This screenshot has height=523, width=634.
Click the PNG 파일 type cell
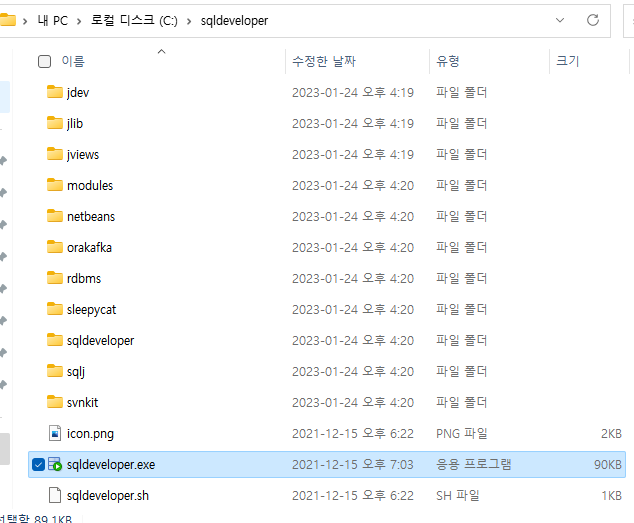click(461, 433)
